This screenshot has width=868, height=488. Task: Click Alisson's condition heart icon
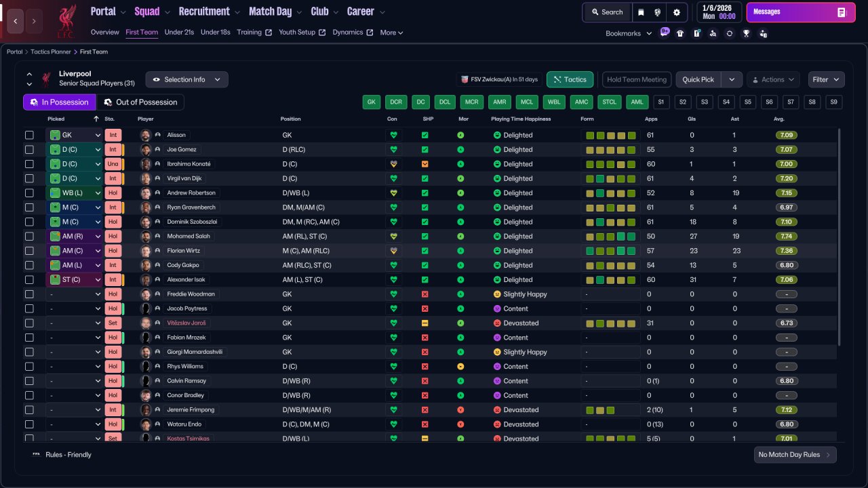(x=393, y=135)
